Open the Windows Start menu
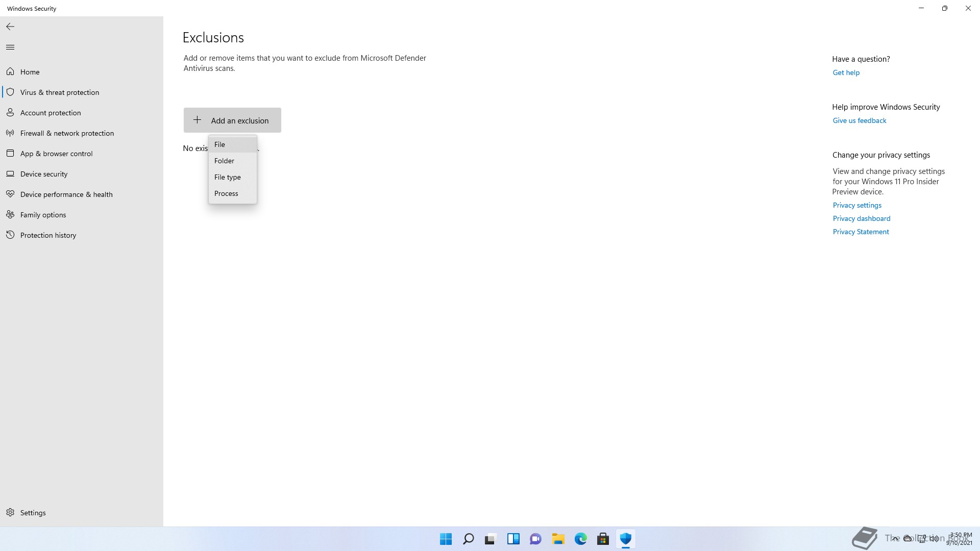The height and width of the screenshot is (551, 980). [x=446, y=539]
